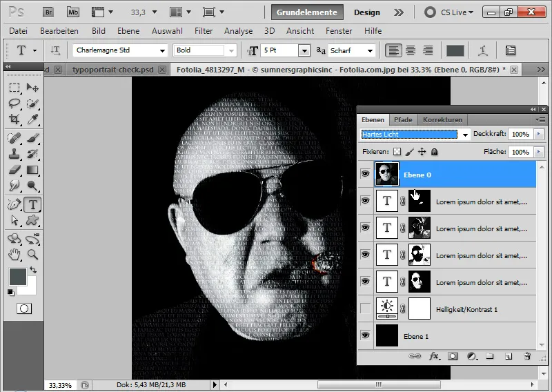This screenshot has width=552, height=392.
Task: Select the Crop tool
Action: coord(14,119)
